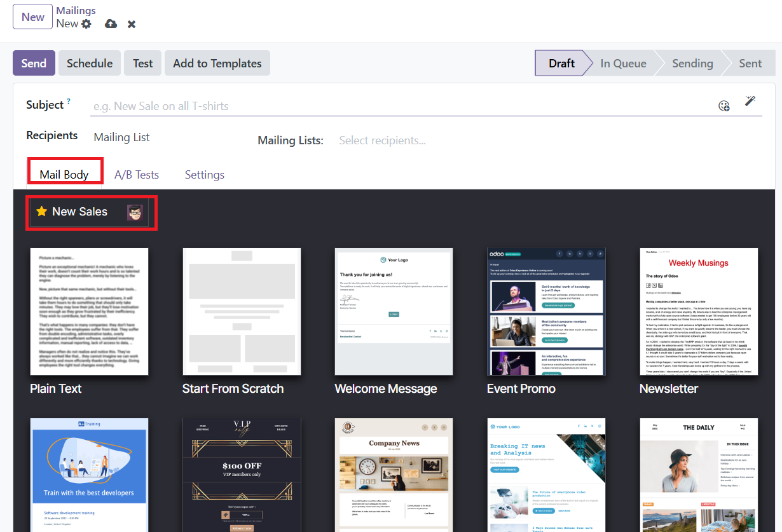This screenshot has width=782, height=532.
Task: Click the Schedule button
Action: point(90,64)
